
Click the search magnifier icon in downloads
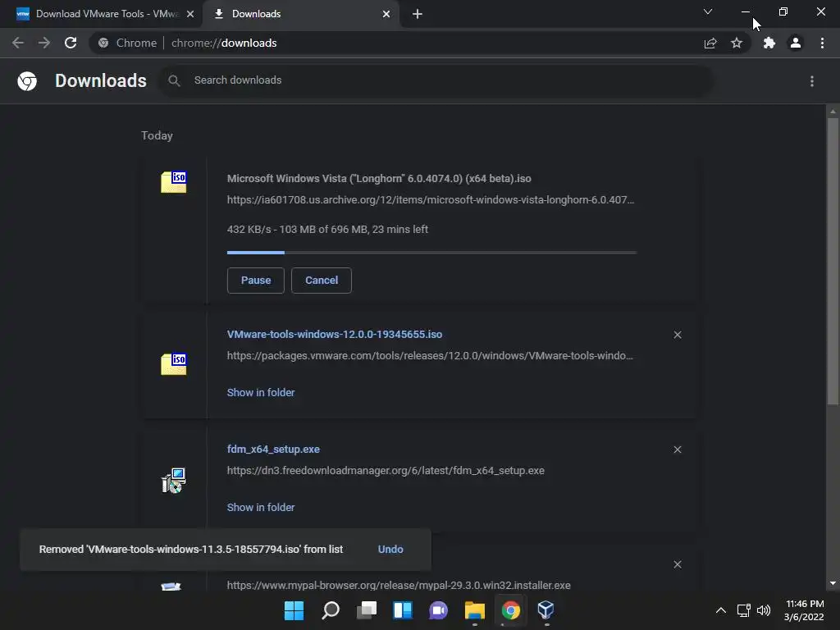click(174, 80)
